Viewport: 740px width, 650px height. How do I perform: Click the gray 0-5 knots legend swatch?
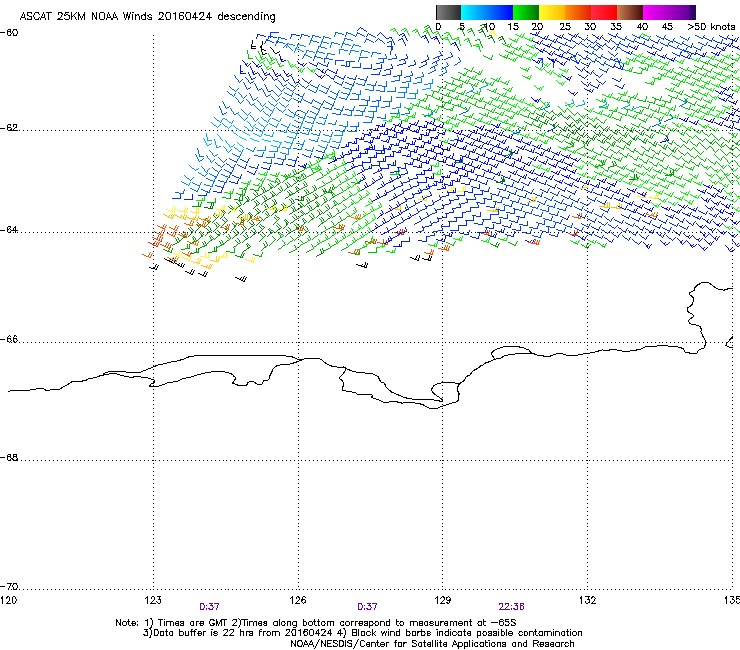point(448,12)
